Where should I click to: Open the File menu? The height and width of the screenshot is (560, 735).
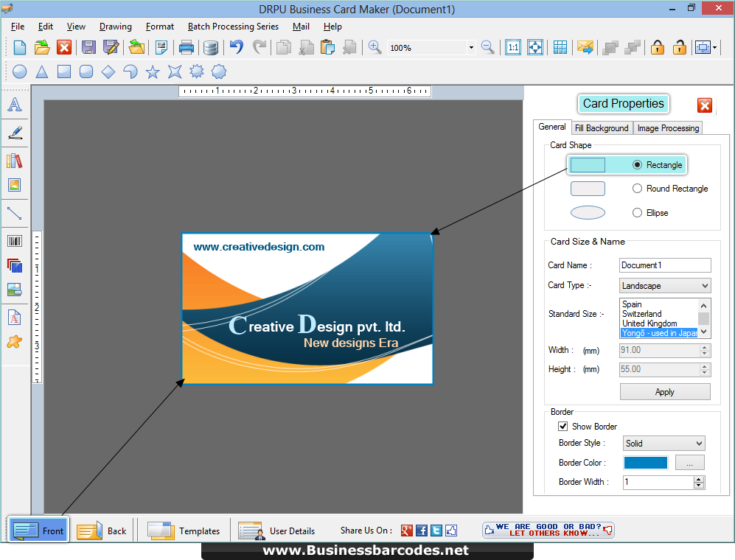(x=18, y=27)
